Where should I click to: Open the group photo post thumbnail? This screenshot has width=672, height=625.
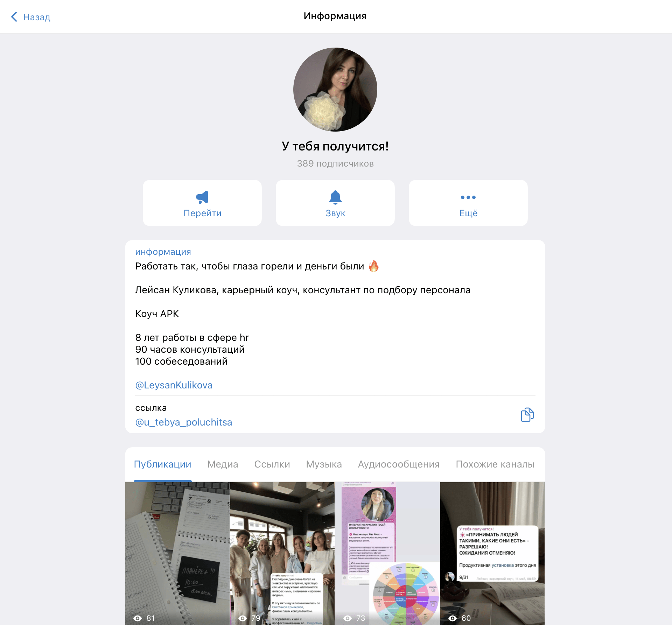click(x=282, y=549)
